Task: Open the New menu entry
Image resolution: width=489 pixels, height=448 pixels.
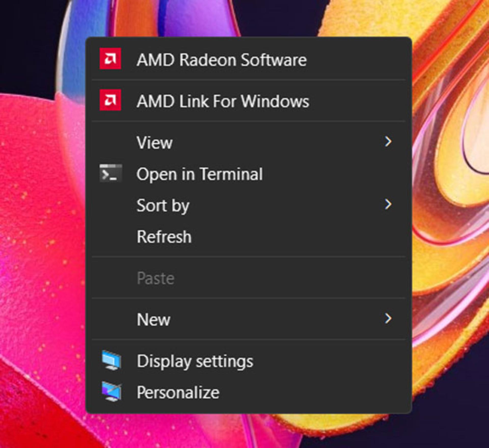Action: click(x=249, y=319)
